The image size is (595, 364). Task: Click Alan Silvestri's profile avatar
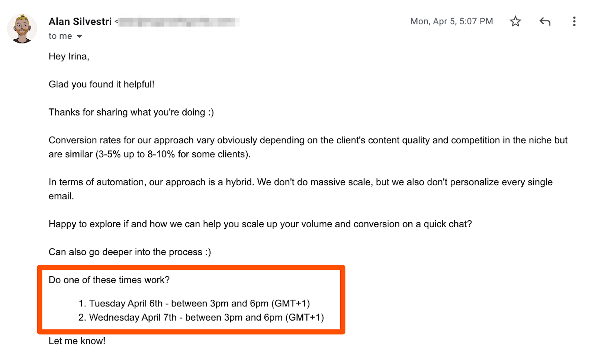(22, 29)
